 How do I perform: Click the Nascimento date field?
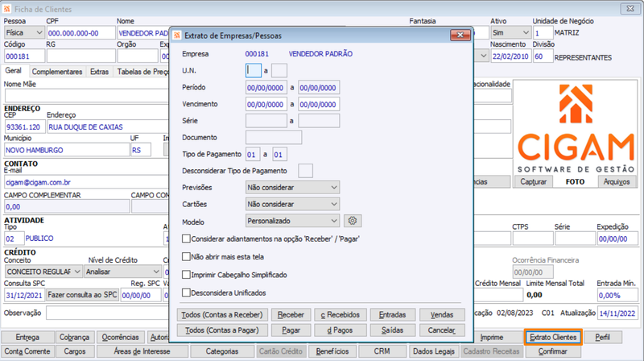(x=510, y=56)
